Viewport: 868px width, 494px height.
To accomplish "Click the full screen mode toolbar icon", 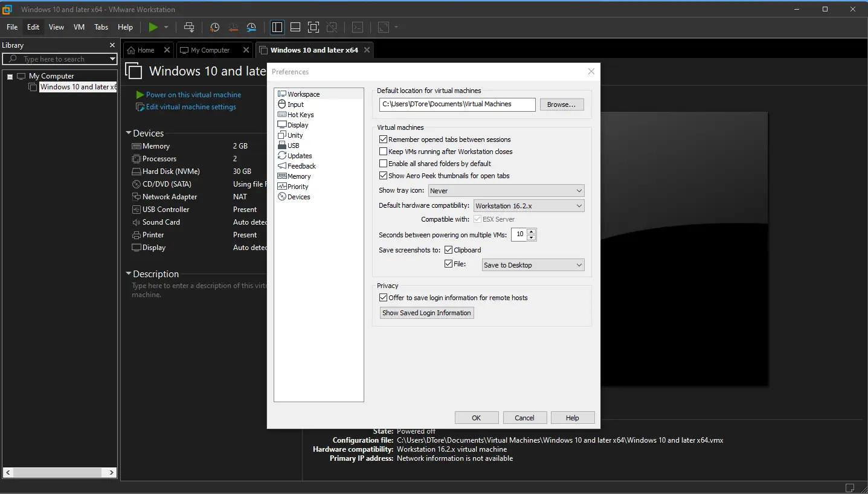I will pos(313,27).
